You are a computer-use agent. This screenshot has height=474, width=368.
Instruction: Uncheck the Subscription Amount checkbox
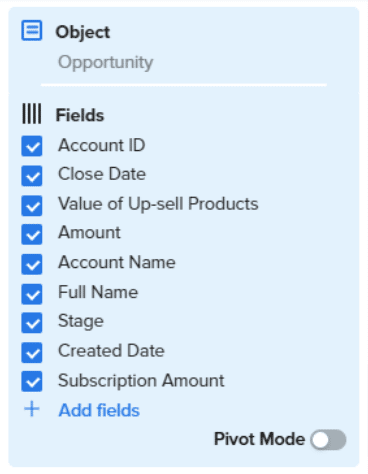point(32,381)
